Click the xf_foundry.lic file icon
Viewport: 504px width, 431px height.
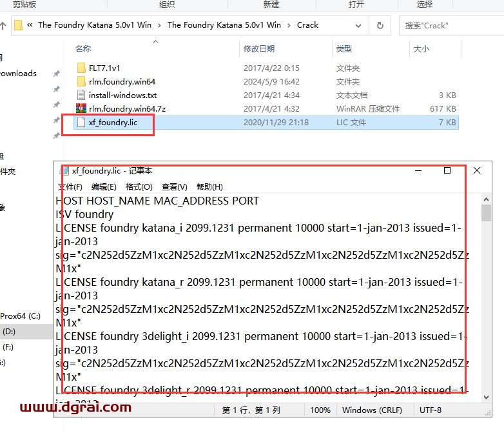pyautogui.click(x=81, y=122)
